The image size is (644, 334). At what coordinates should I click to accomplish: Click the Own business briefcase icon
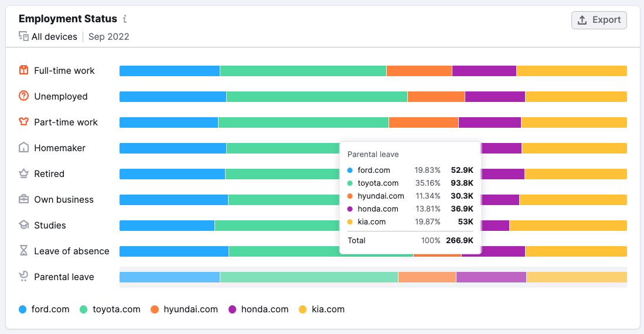pyautogui.click(x=24, y=199)
